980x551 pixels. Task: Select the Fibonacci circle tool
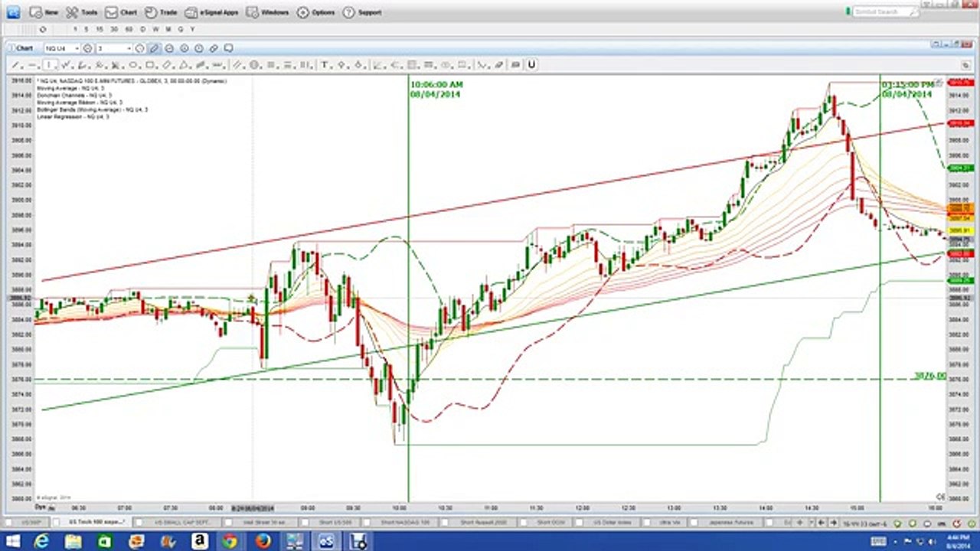click(254, 65)
